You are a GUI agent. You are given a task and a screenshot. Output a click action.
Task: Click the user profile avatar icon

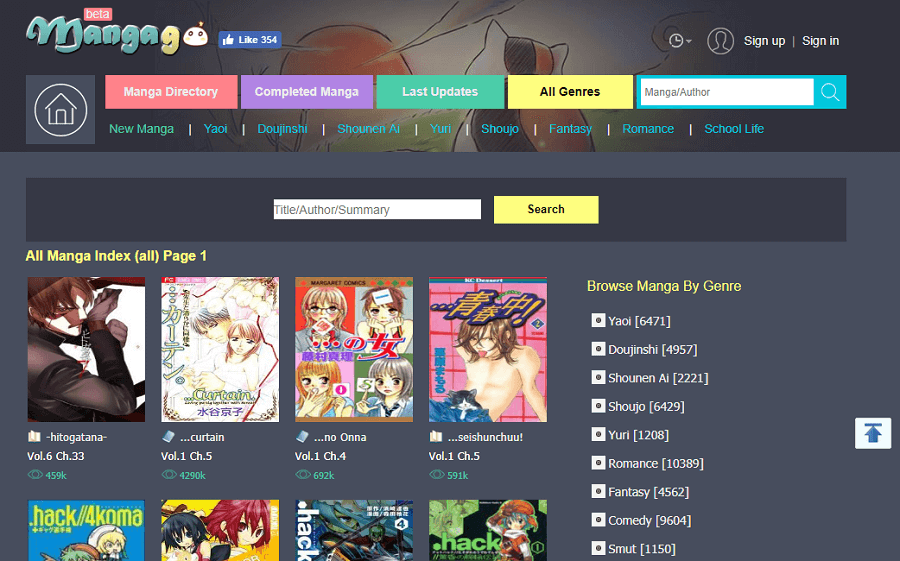(720, 41)
